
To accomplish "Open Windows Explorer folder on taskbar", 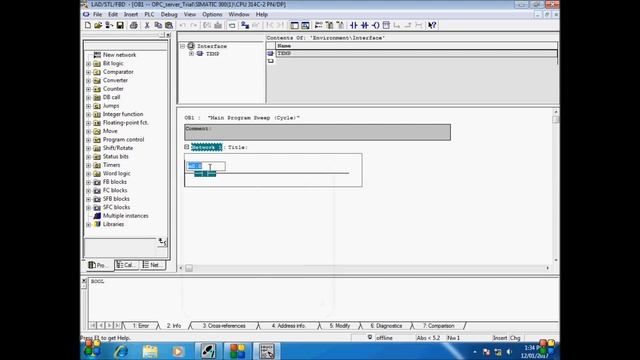I will [x=150, y=351].
